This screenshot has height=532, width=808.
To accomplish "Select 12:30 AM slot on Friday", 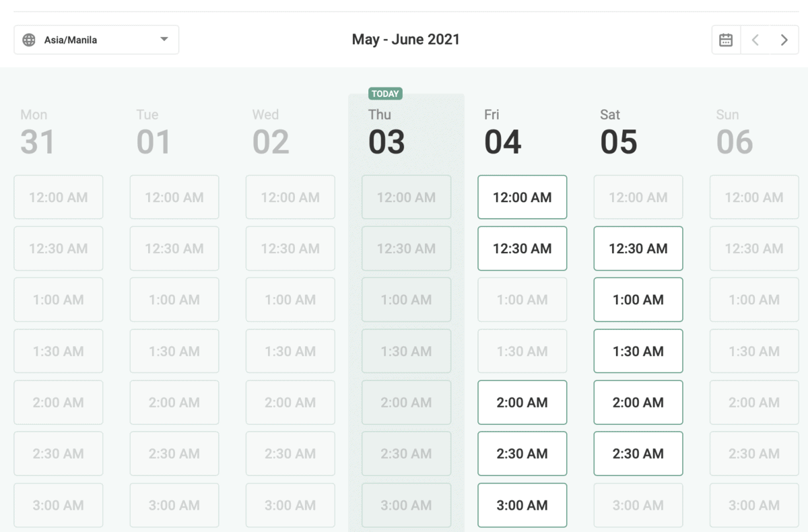I will pyautogui.click(x=523, y=248).
